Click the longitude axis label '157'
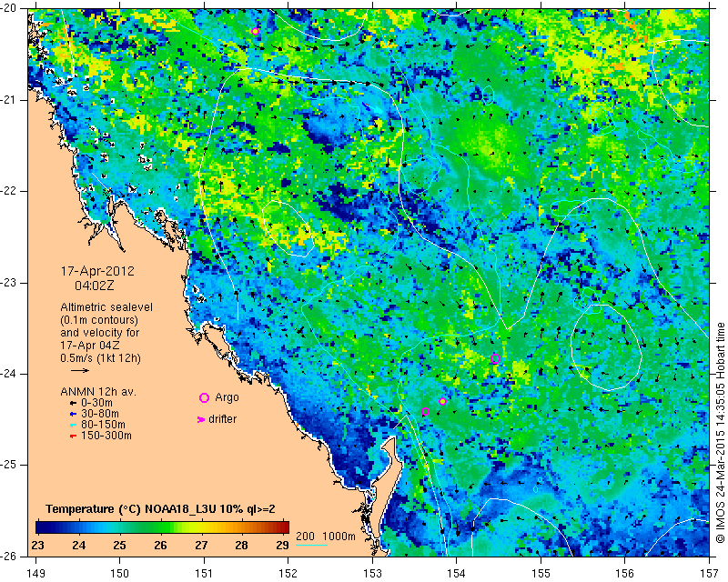This screenshot has height=582, width=728. click(x=710, y=574)
